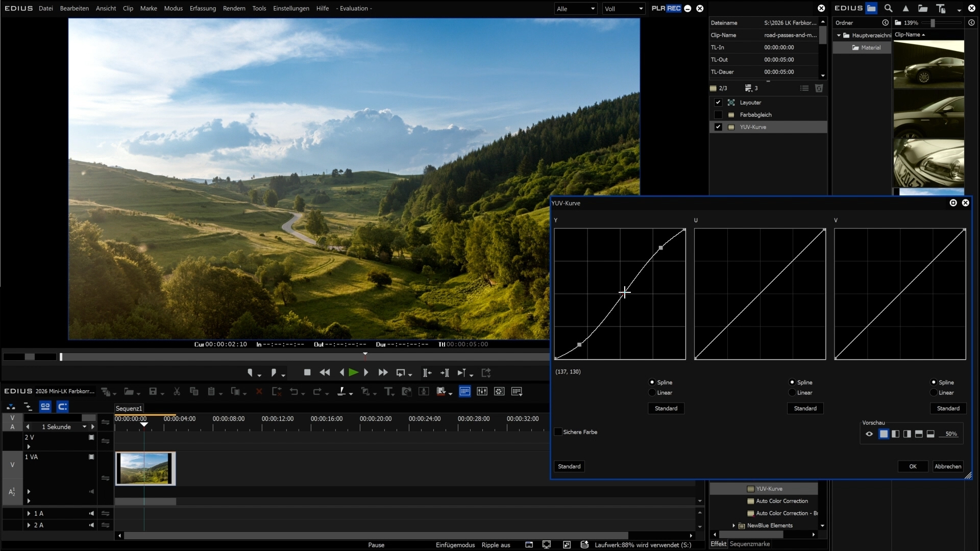Open the audio mixer icon in timeline toolbar
This screenshot has width=980, height=551.
[482, 392]
